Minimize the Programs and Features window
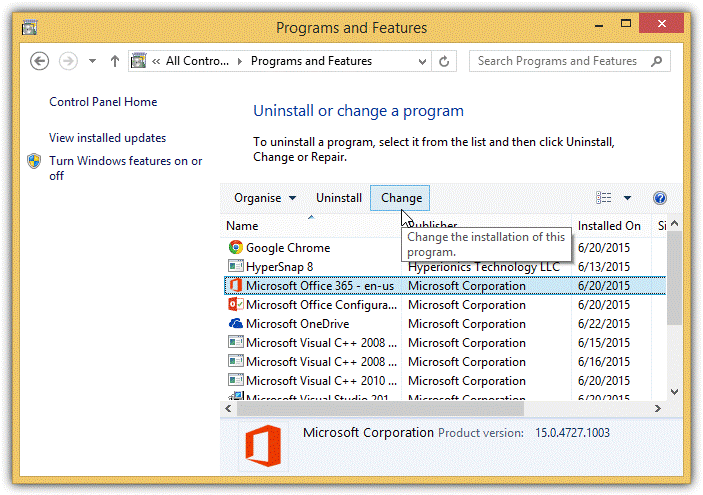 coord(599,26)
